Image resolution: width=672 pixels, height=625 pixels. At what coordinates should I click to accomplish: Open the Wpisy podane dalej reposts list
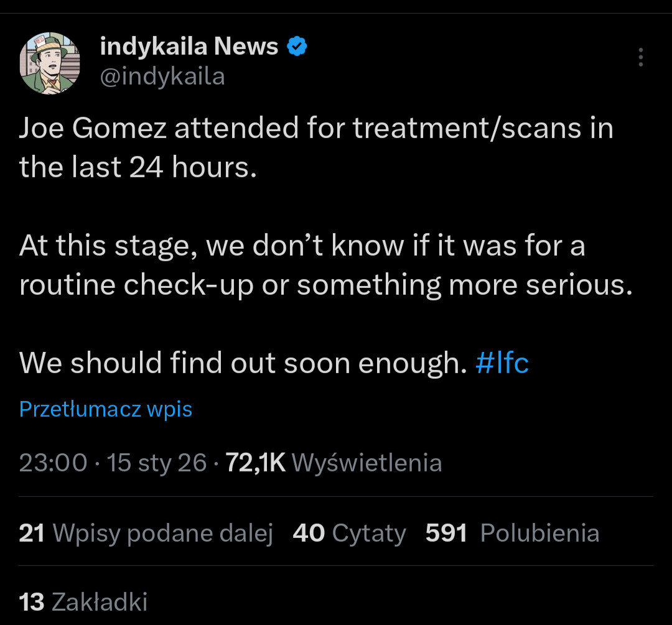tap(163, 534)
